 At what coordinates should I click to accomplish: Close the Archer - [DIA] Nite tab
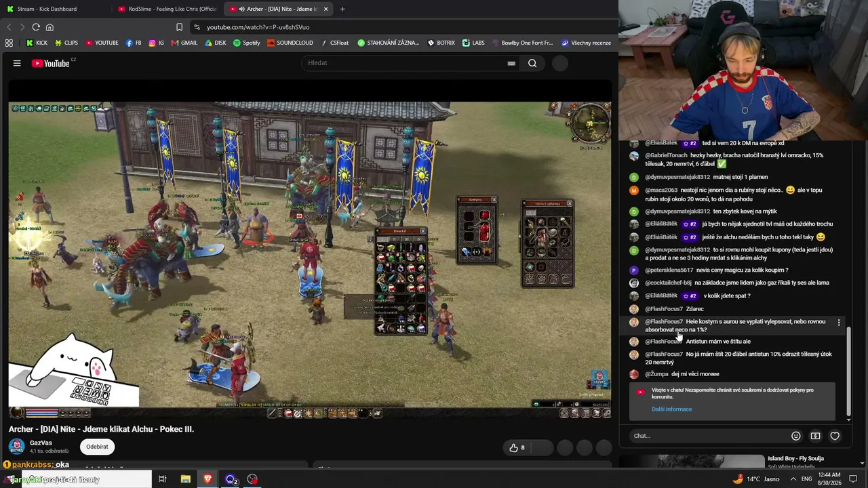326,9
